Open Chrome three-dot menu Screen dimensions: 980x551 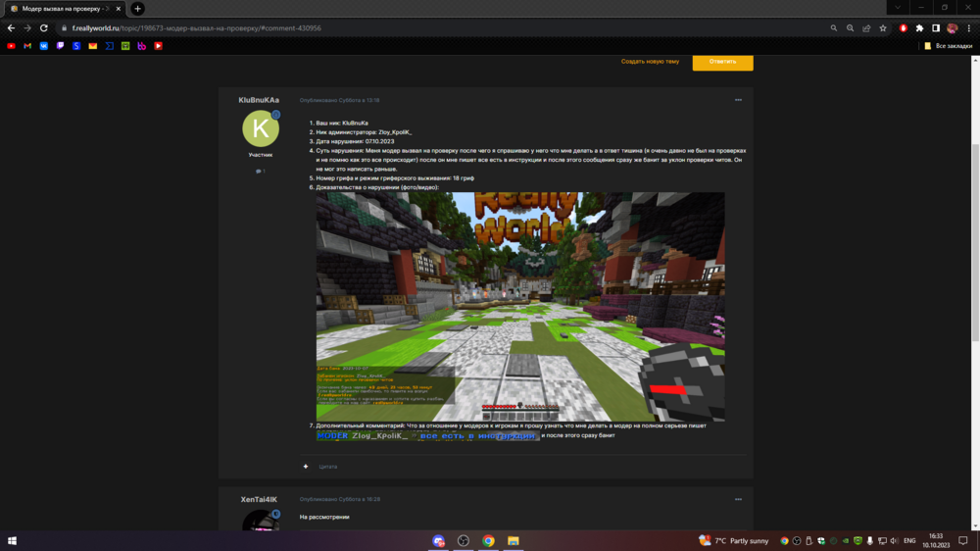click(x=969, y=28)
